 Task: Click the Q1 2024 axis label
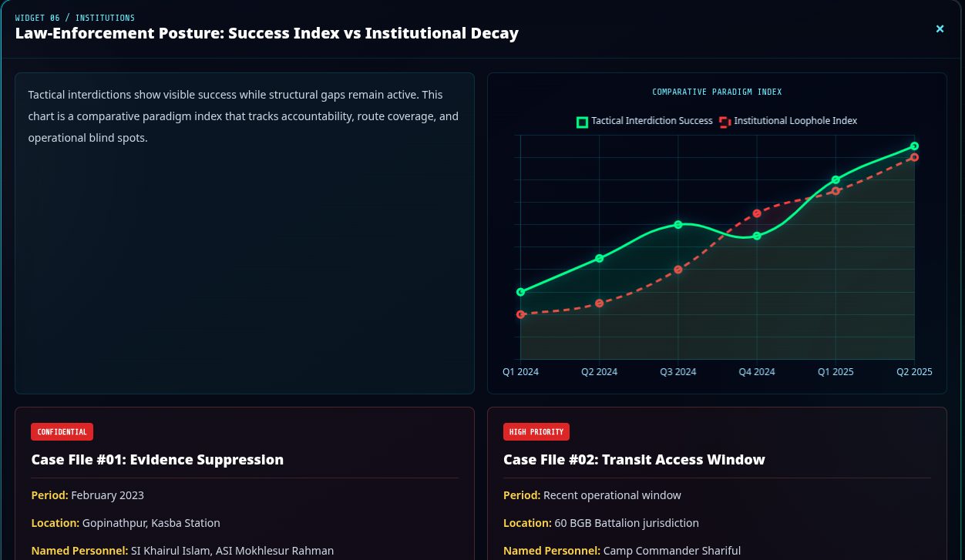[521, 372]
